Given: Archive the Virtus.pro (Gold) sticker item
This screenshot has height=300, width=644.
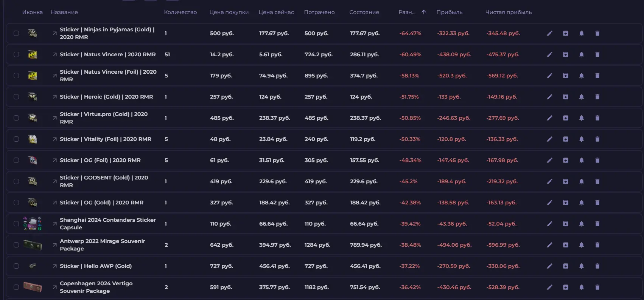Looking at the screenshot, I should 565,118.
